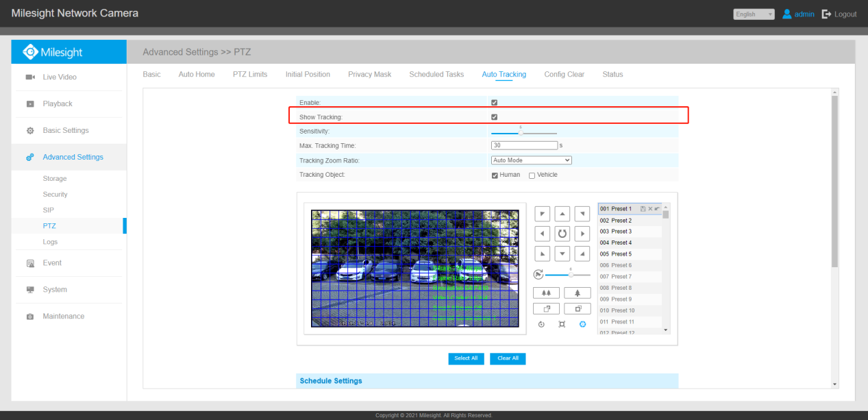868x420 pixels.
Task: Click the focus near overlapping-squares button
Action: [x=546, y=308]
